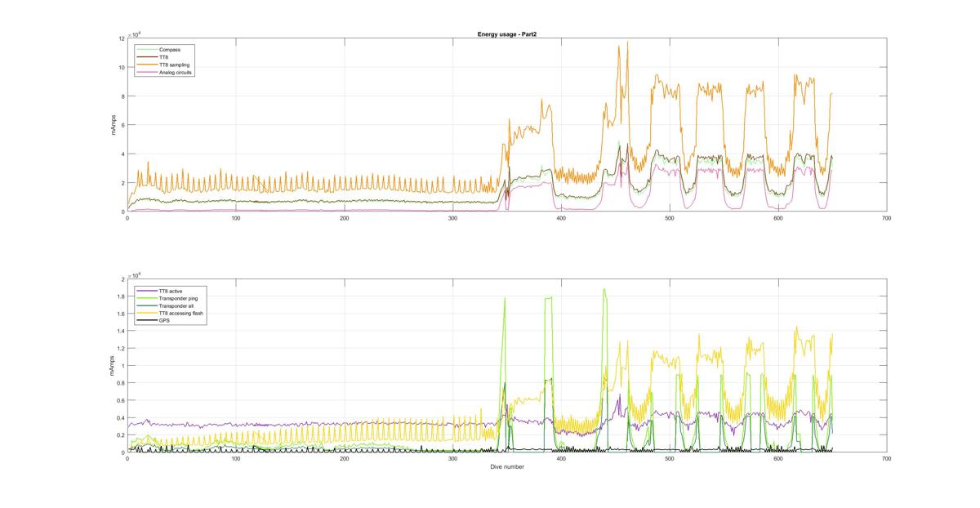Image resolution: width=980 pixels, height=508 pixels.
Task: Click the y-axis tick '0.2' on lower plot
Action: [121, 435]
